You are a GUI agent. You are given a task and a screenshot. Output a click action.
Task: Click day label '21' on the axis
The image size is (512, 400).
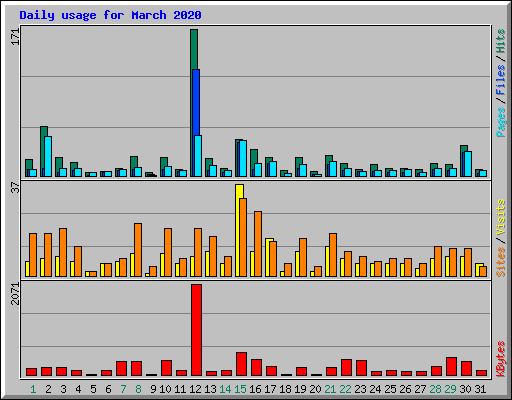pos(330,389)
